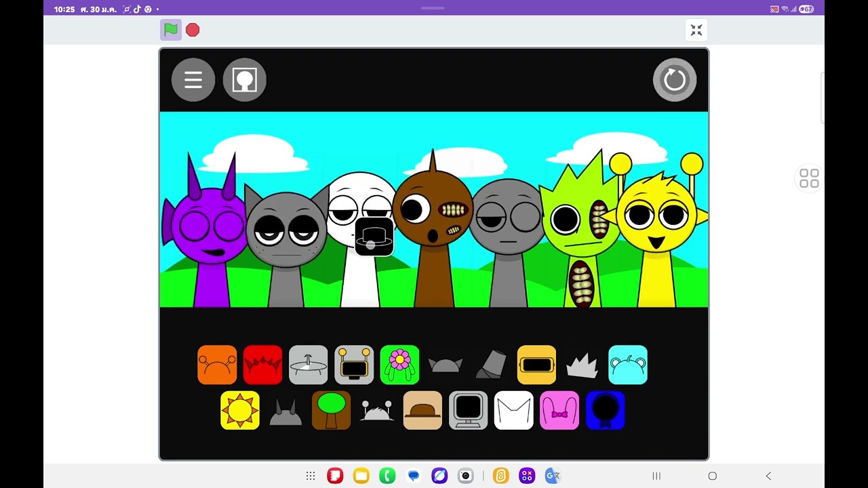The height and width of the screenshot is (488, 868).
Task: Tap the battery indicator in status bar
Action: (806, 9)
